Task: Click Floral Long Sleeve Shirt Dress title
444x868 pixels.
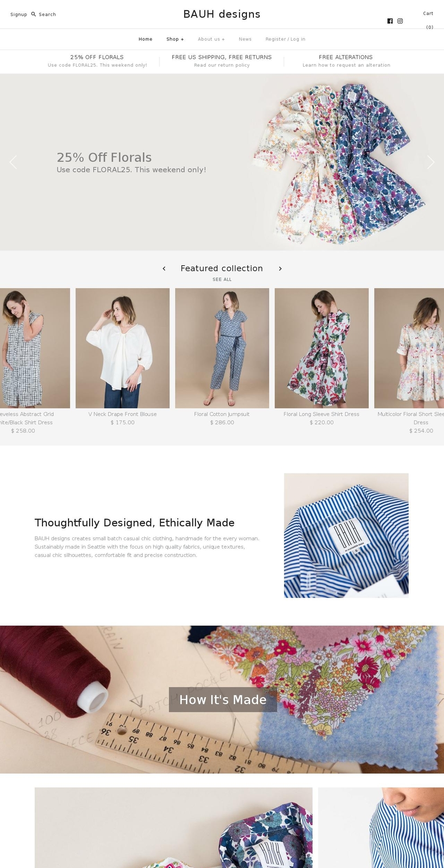Action: pyautogui.click(x=321, y=414)
